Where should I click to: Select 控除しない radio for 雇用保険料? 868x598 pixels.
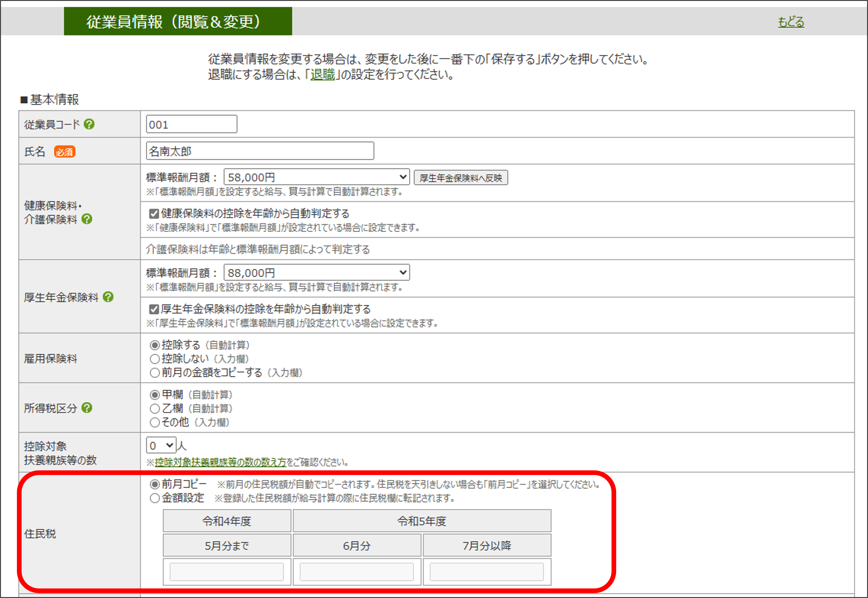click(154, 359)
